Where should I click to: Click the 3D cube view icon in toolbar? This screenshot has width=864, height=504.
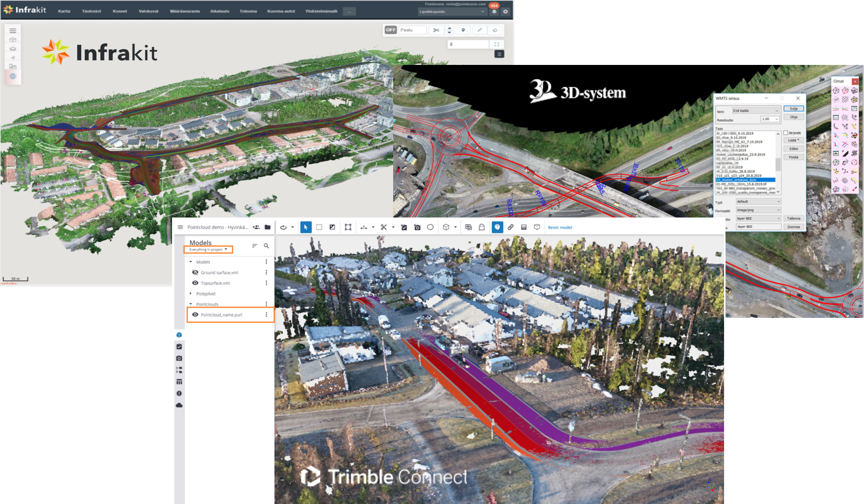(446, 227)
